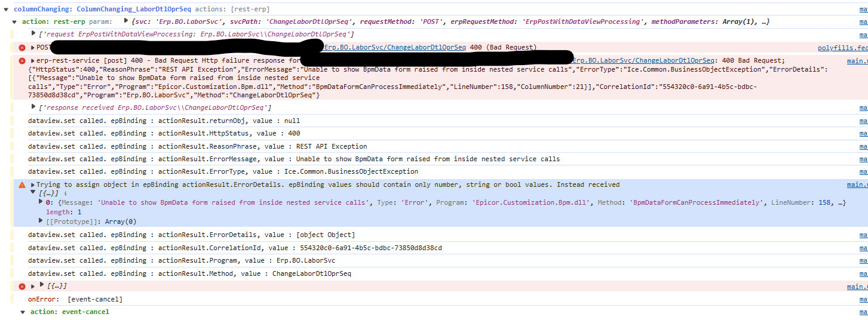Collapse the 'action: event-cancel' group

click(x=23, y=312)
